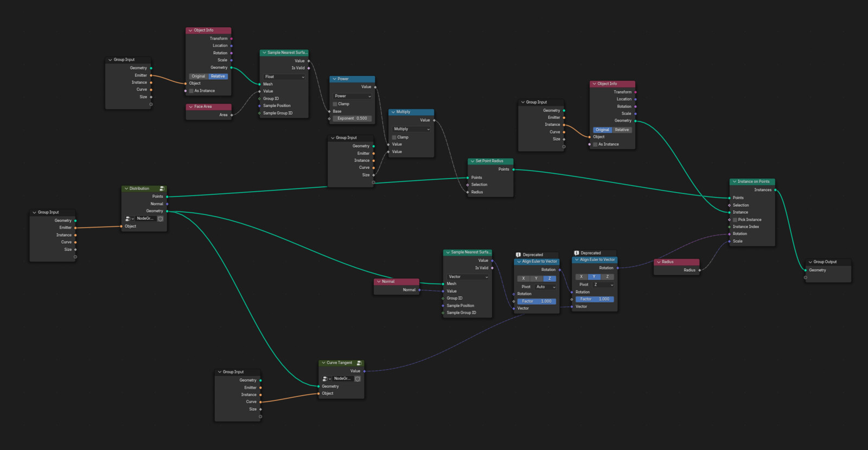This screenshot has height=450, width=868.
Task: Click the Radius output socket of Radius node
Action: (x=700, y=270)
